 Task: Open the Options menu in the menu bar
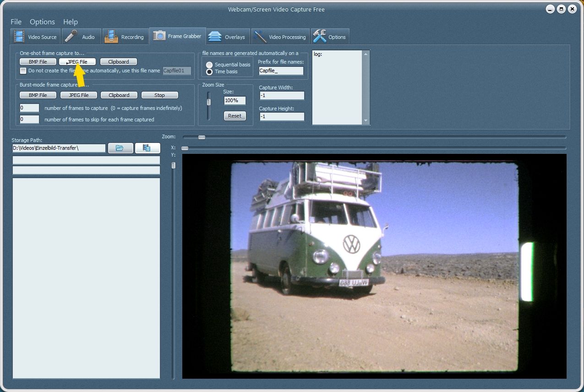pyautogui.click(x=42, y=22)
